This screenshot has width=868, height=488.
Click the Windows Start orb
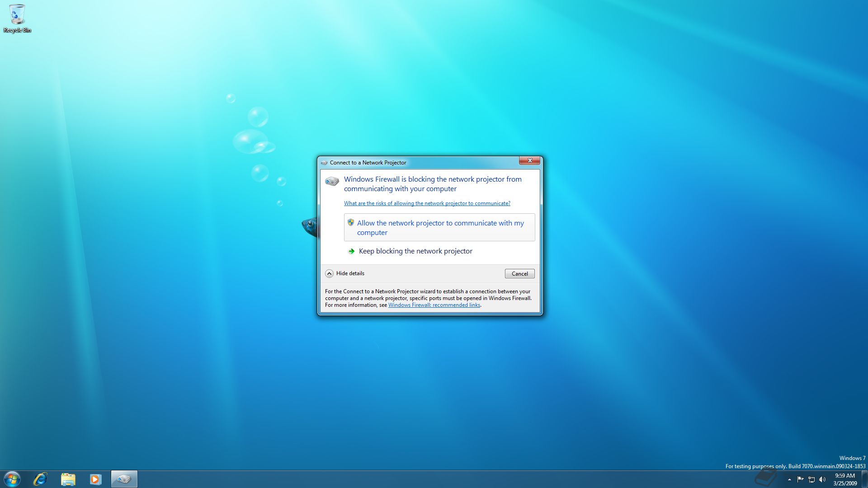(12, 479)
